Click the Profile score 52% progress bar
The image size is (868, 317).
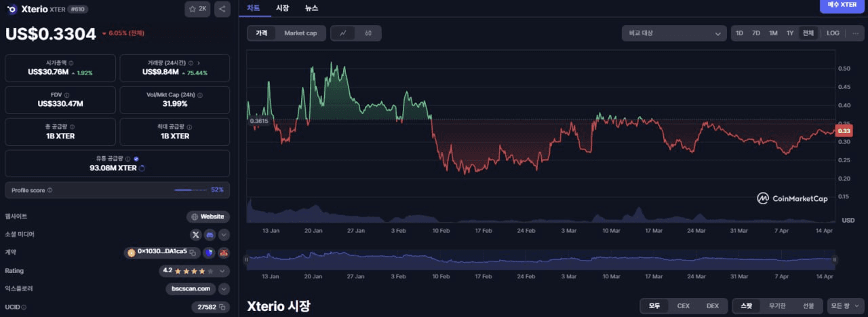tap(191, 190)
